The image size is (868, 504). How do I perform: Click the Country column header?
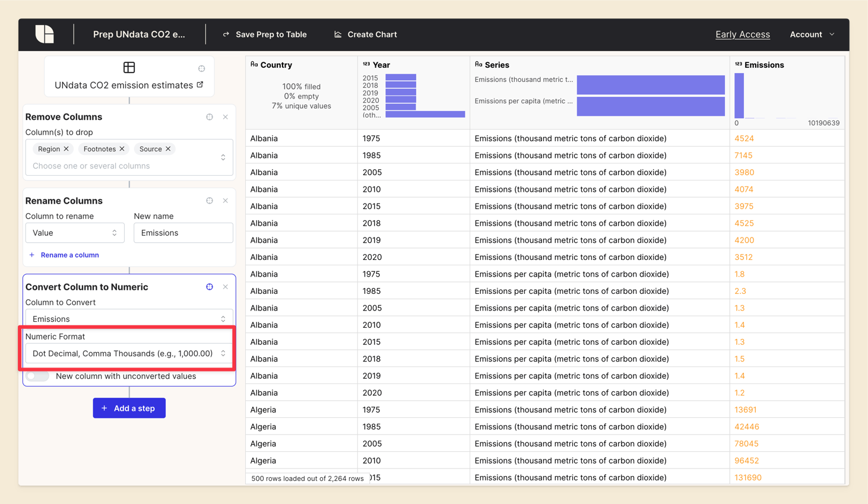276,65
